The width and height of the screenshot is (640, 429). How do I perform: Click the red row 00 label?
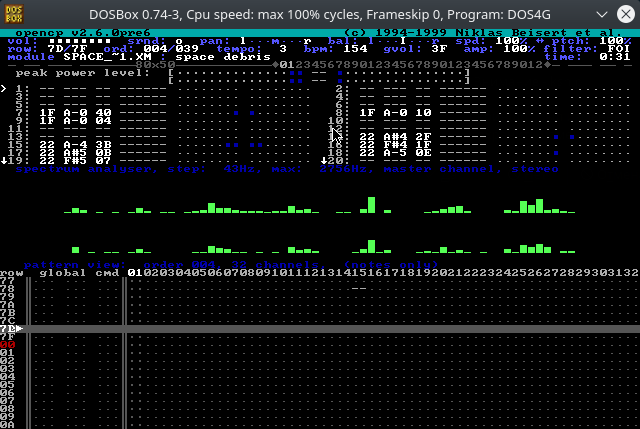pyautogui.click(x=8, y=345)
